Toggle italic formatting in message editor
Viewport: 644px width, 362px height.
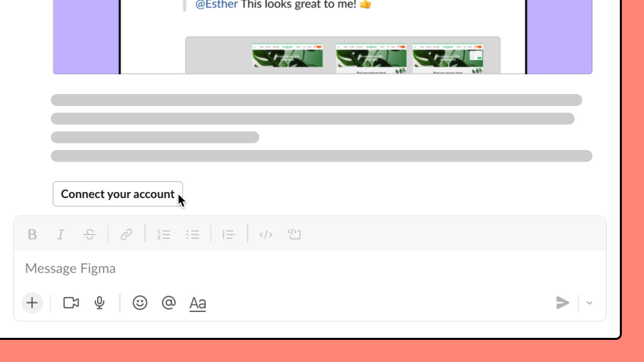[61, 234]
